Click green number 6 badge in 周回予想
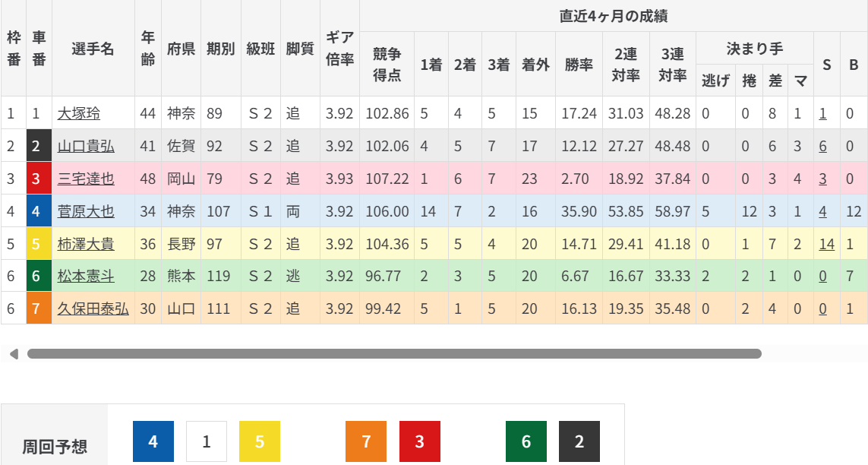868x465 pixels. tap(526, 441)
